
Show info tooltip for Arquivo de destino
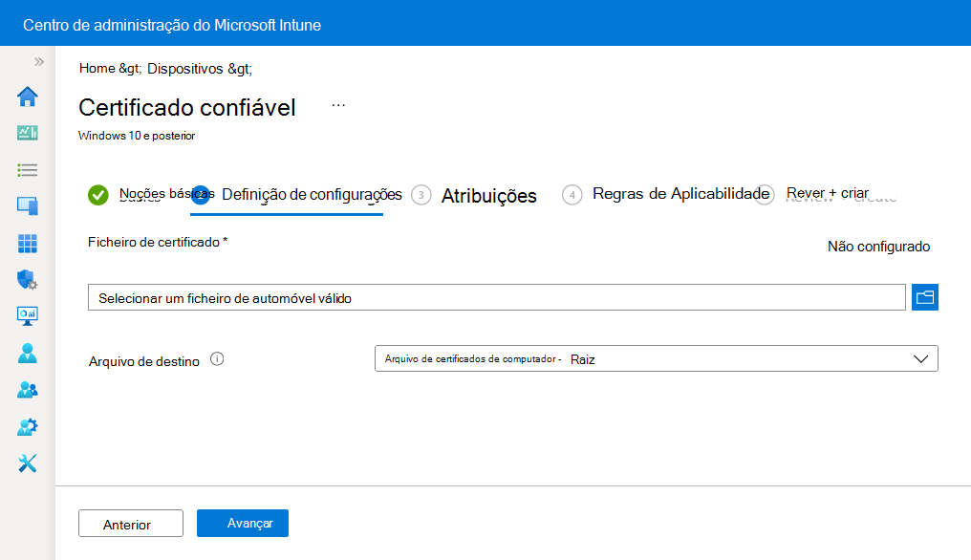(217, 358)
